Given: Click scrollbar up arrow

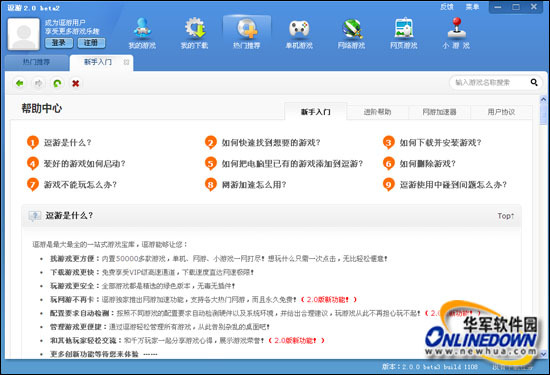Looking at the screenshot, I should [543, 99].
